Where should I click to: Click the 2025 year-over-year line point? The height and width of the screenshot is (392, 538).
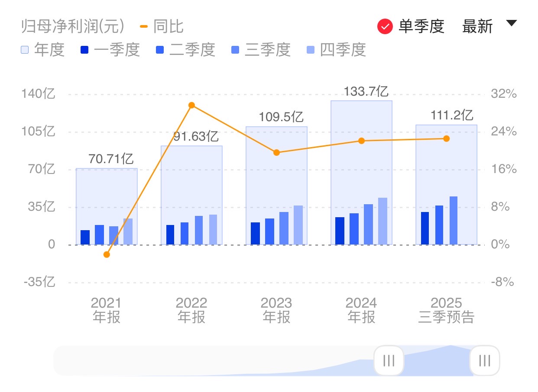point(447,138)
